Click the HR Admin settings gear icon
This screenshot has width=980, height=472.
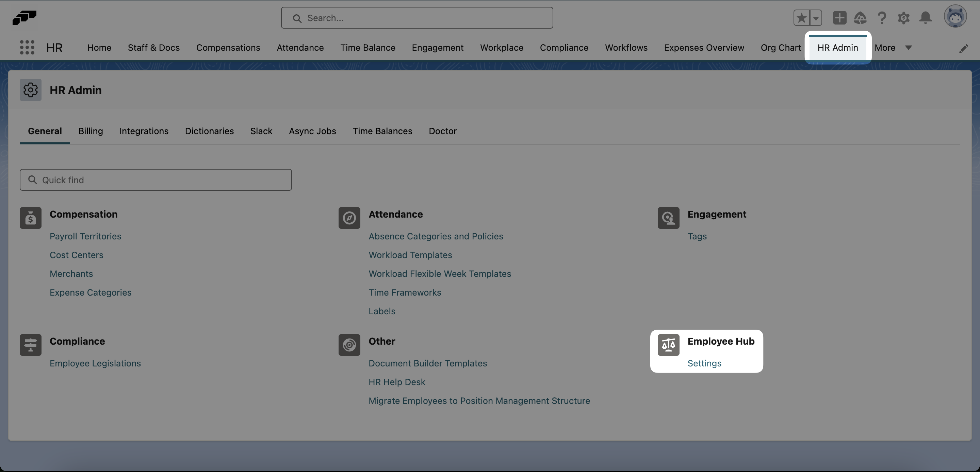30,90
